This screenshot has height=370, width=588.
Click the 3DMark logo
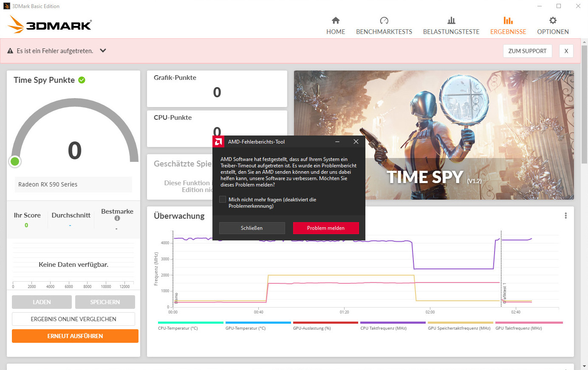(x=50, y=25)
